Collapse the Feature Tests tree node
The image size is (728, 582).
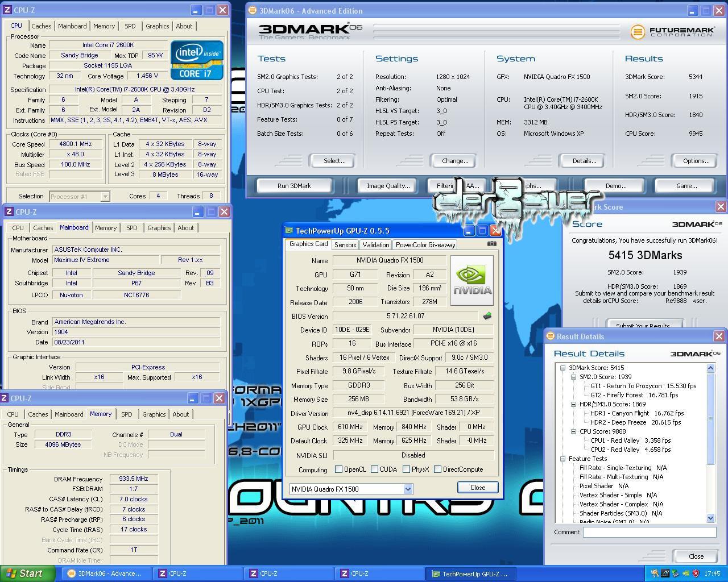(562, 459)
